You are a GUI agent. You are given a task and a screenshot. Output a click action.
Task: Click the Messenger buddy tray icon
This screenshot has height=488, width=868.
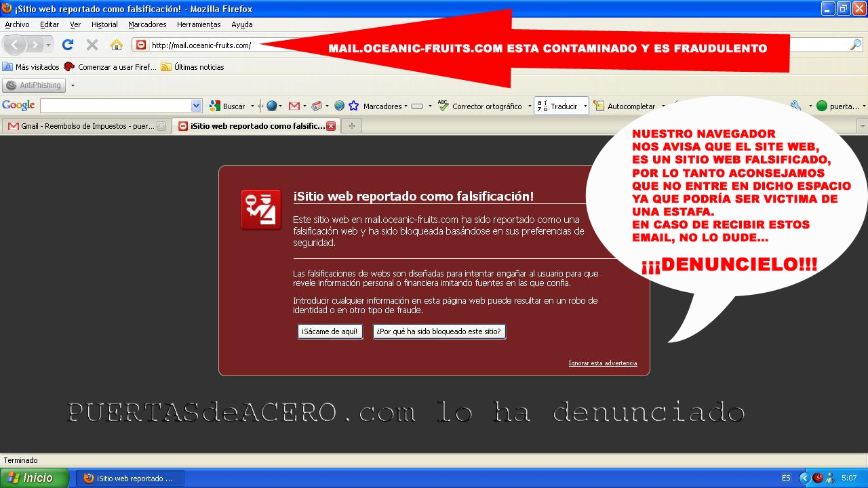coord(829,478)
